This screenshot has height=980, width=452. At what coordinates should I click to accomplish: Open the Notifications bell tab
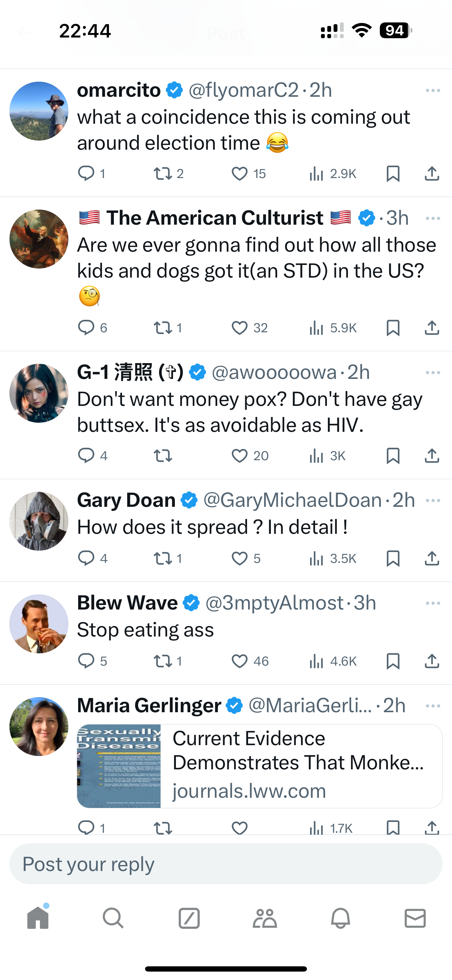click(340, 918)
